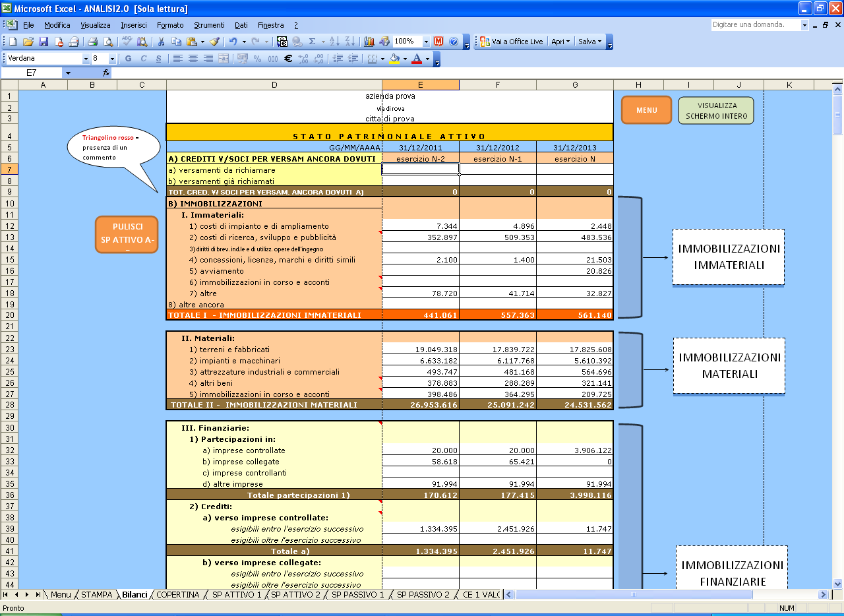Screen dimensions: 844x616
Task: Decrease the cell indent
Action: [338, 59]
